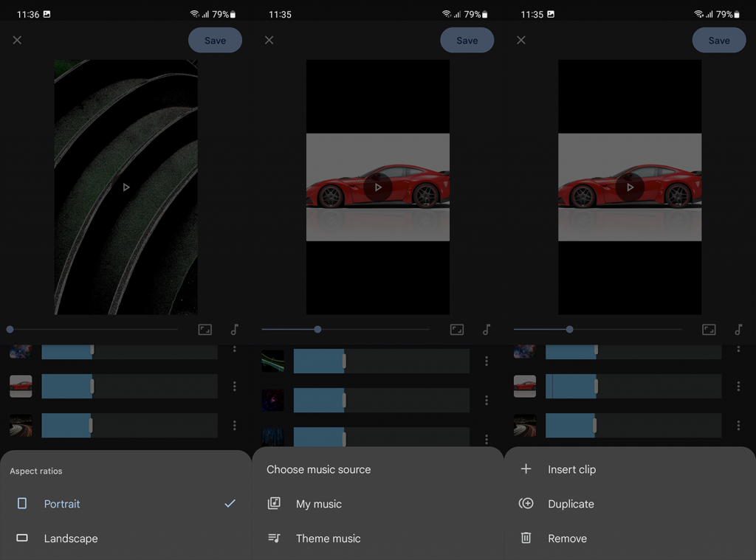Tap Save in the left screenshot
The height and width of the screenshot is (560, 756).
coord(215,40)
